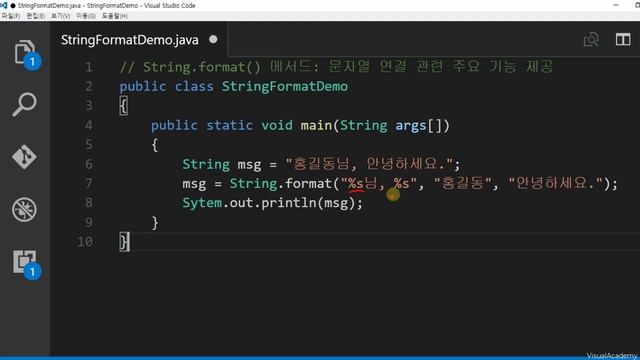The height and width of the screenshot is (360, 640).
Task: Open the 편집(E) menu
Action: click(36, 16)
